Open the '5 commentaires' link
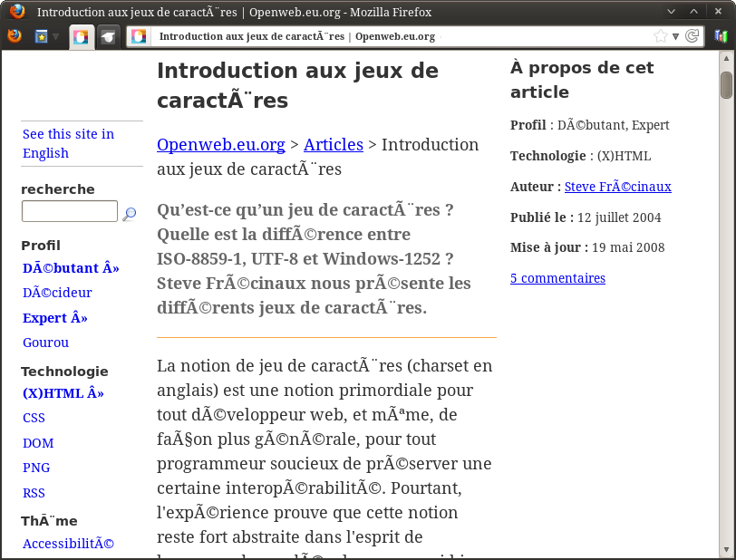736x560 pixels. point(557,278)
